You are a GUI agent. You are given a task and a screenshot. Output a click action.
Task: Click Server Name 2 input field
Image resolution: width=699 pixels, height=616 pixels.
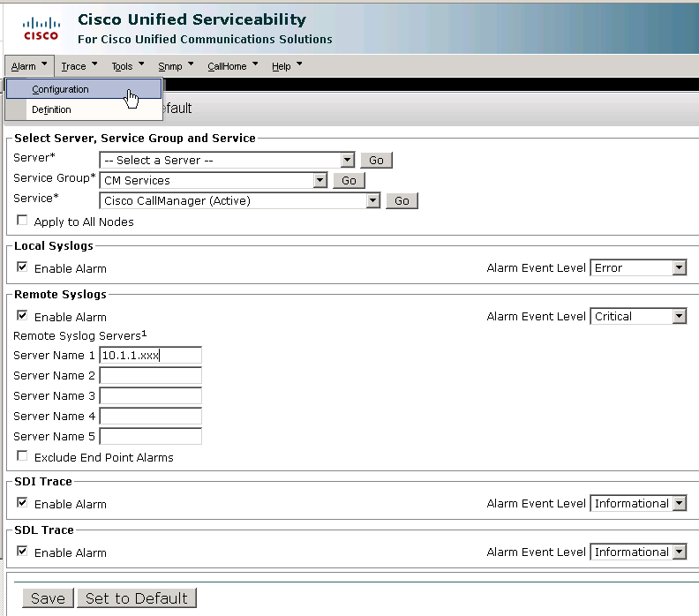click(151, 375)
